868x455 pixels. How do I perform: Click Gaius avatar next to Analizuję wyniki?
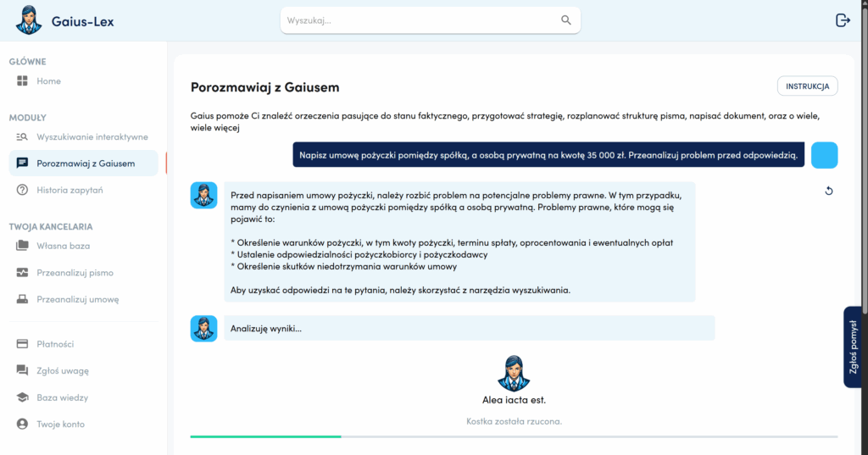click(x=203, y=328)
